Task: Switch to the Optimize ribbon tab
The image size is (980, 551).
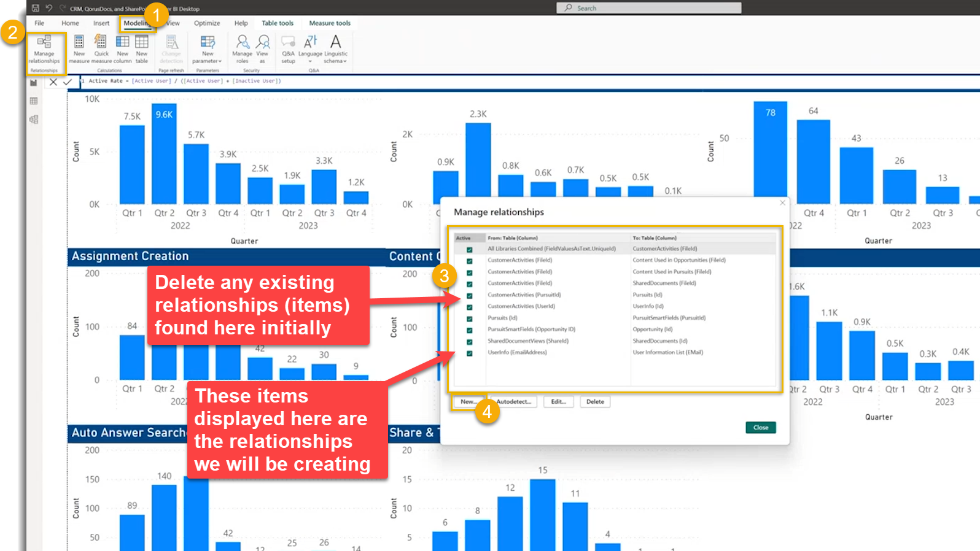Action: point(207,23)
